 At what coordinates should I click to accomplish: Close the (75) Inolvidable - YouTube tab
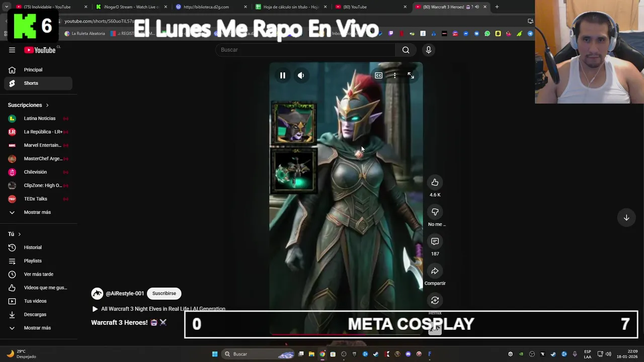(x=86, y=7)
